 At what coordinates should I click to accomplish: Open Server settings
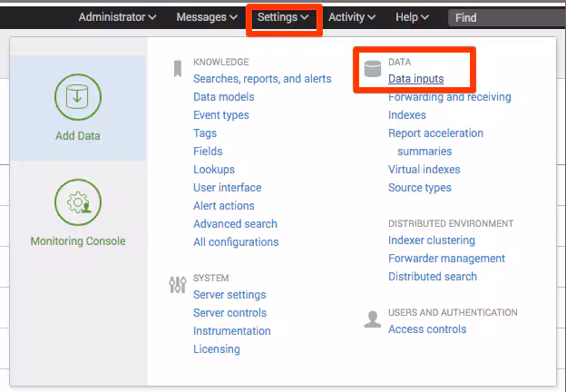pyautogui.click(x=229, y=295)
